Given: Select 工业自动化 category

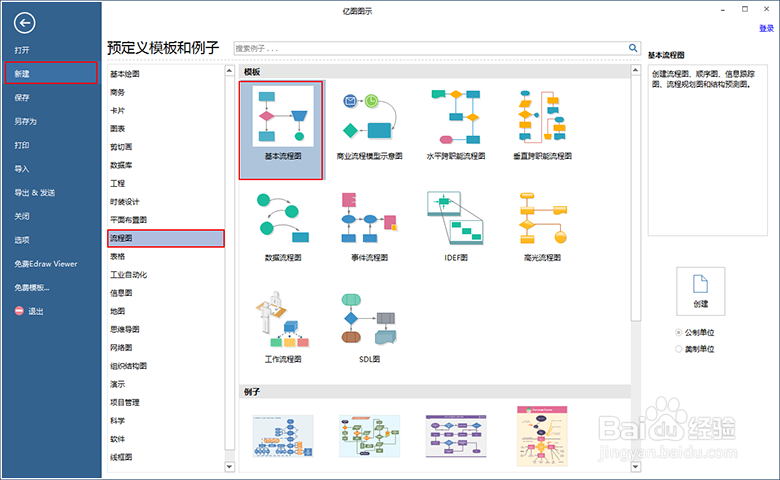Looking at the screenshot, I should point(128,275).
